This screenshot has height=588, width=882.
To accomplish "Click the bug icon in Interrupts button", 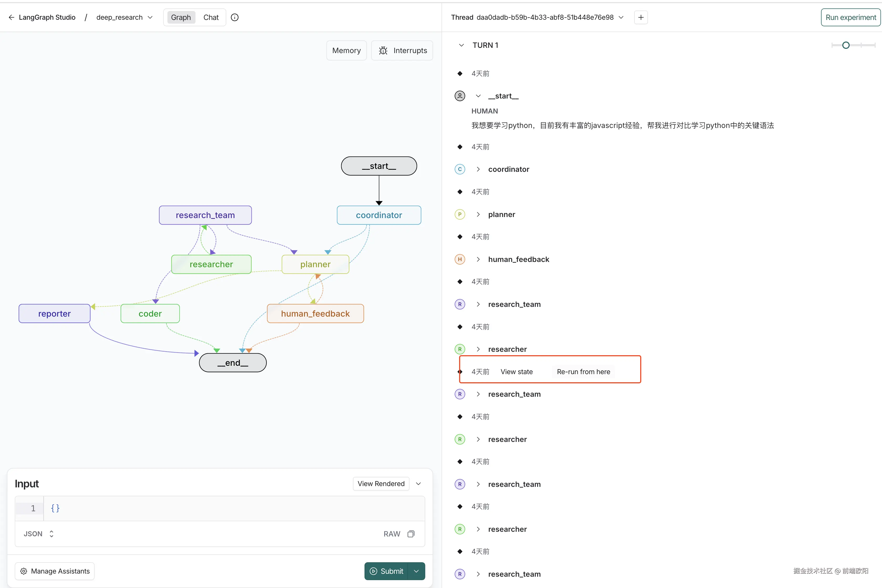I will pyautogui.click(x=383, y=51).
